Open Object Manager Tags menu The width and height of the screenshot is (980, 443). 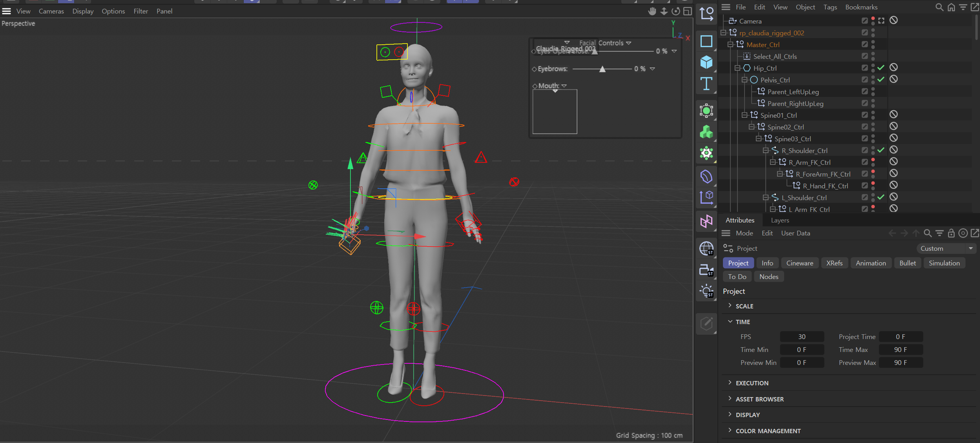pyautogui.click(x=830, y=7)
